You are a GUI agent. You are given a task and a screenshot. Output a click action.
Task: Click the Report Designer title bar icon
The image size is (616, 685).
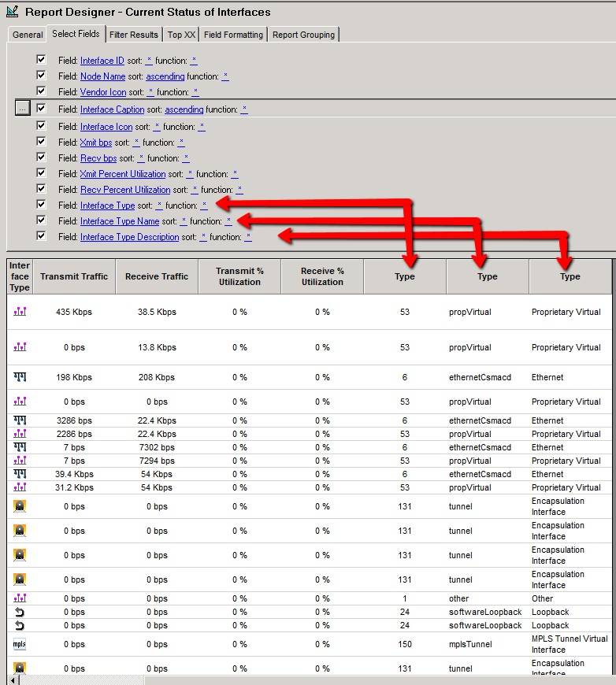13,11
